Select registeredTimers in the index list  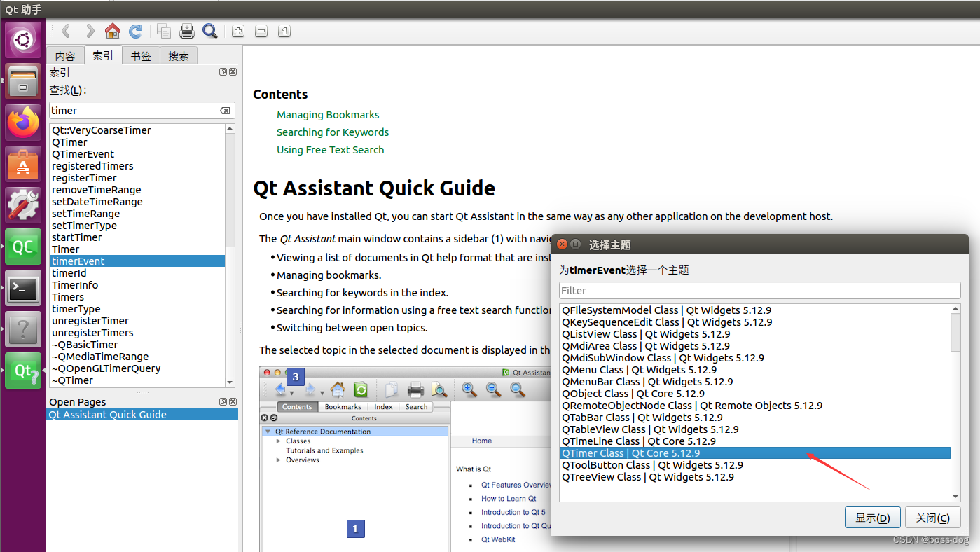(137, 166)
